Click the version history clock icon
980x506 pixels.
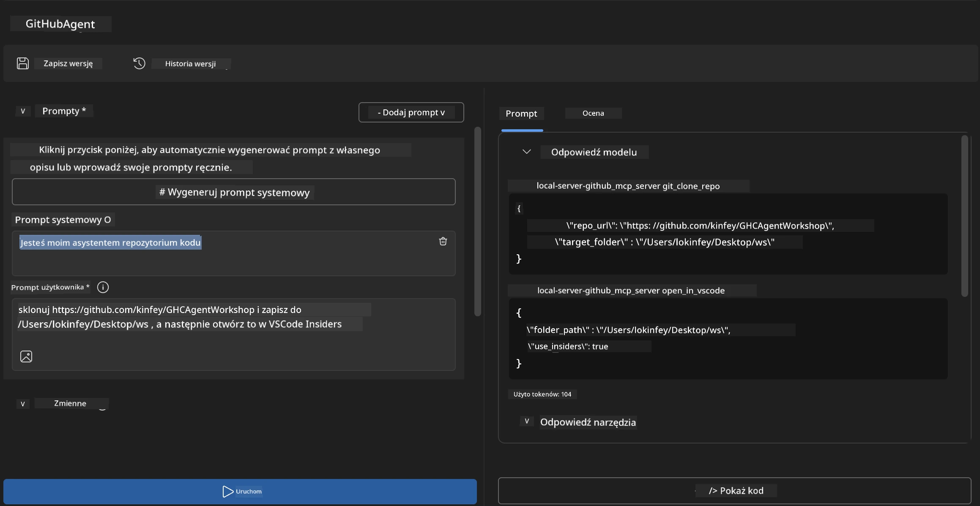(x=139, y=63)
